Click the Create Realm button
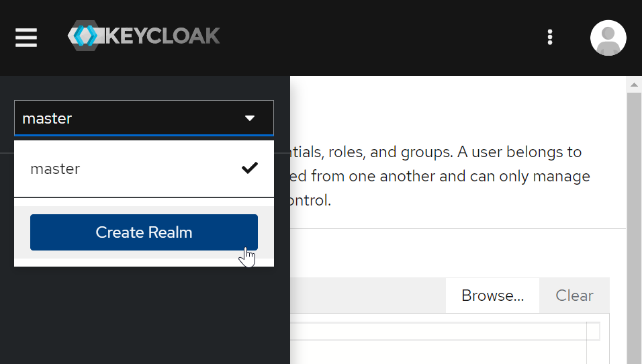642x364 pixels. click(144, 232)
